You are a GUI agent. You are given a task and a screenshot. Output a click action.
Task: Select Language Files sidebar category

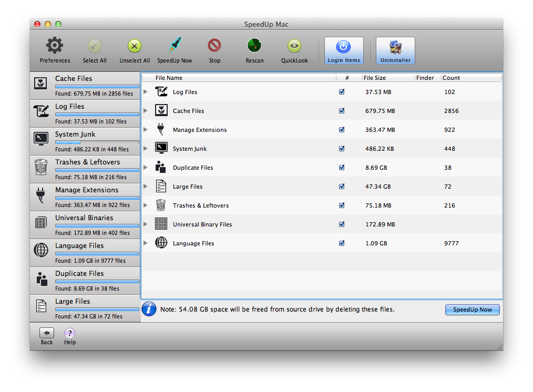pos(85,253)
